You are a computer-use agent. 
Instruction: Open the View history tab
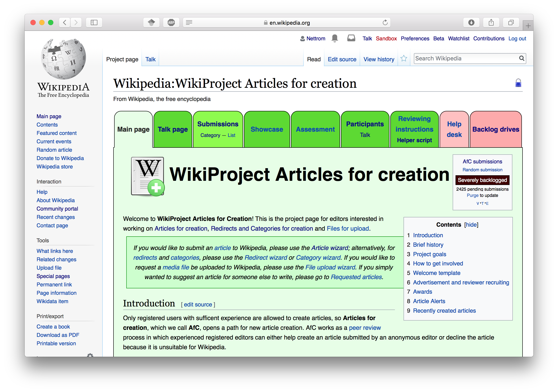(x=379, y=59)
